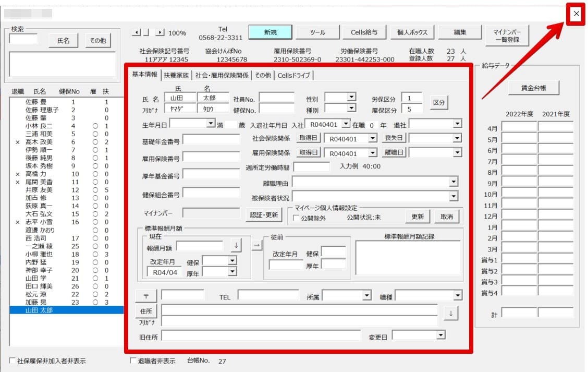This screenshot has width=588, height=372.
Task: Click the zoom increase right arrow
Action: (160, 33)
